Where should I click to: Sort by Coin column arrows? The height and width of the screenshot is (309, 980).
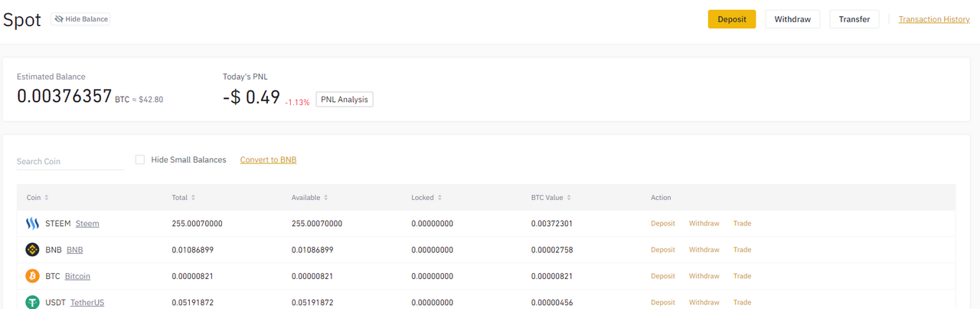47,198
